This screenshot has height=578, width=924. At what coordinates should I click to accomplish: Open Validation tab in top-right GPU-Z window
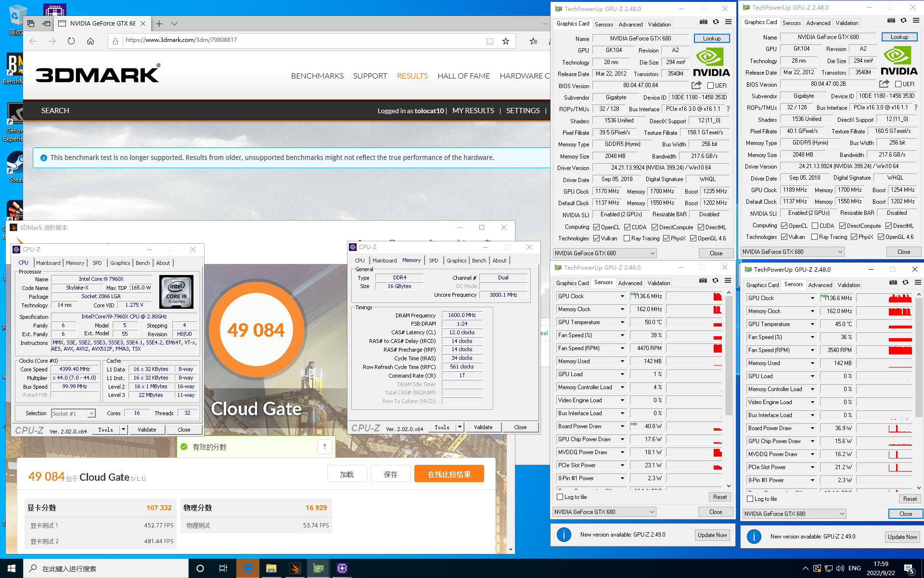coord(847,23)
